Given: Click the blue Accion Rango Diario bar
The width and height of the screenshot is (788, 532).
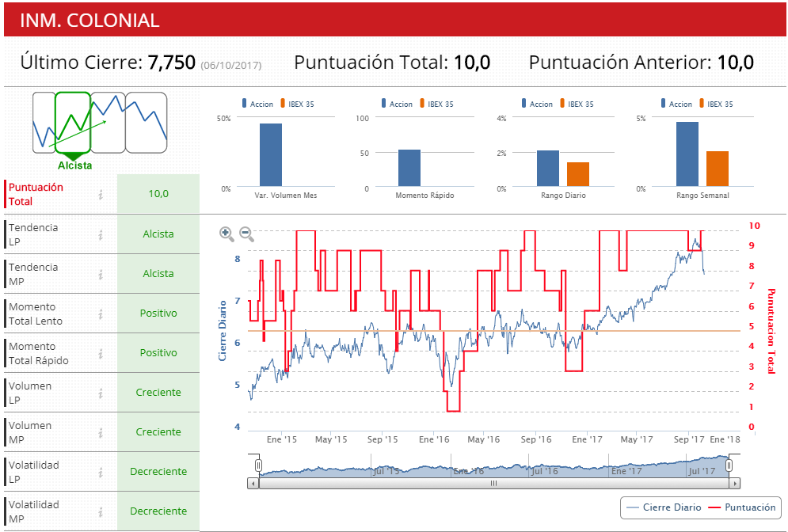Looking at the screenshot, I should (x=548, y=169).
